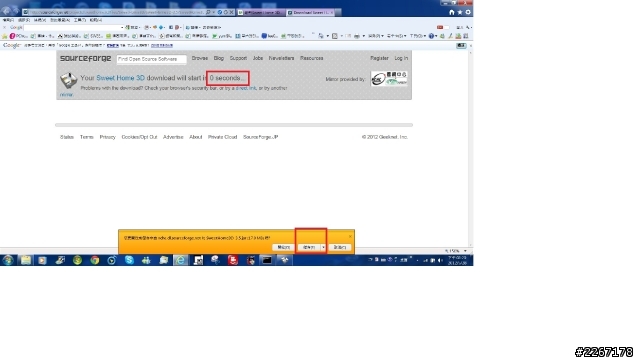
Task: Open the Favorites star icon
Action: point(460,12)
